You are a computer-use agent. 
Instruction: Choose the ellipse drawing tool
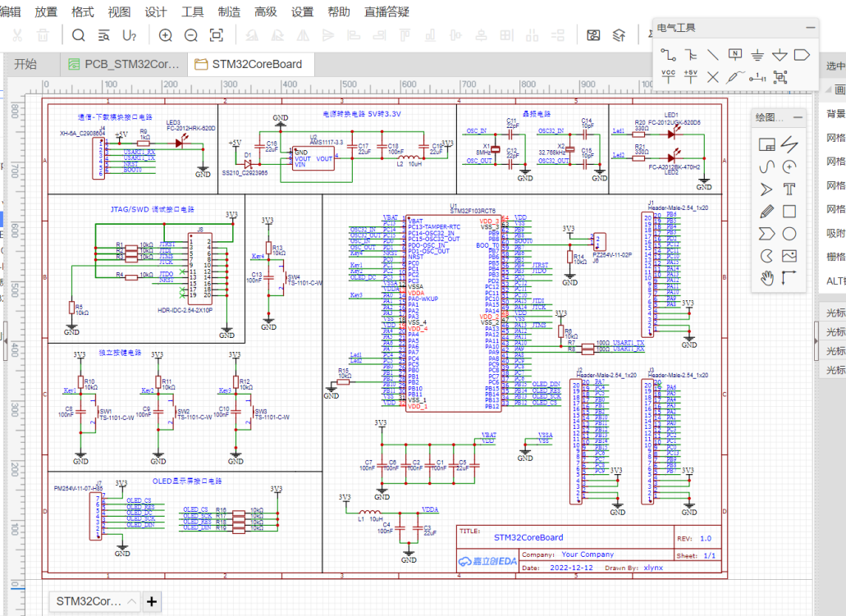pyautogui.click(x=789, y=233)
